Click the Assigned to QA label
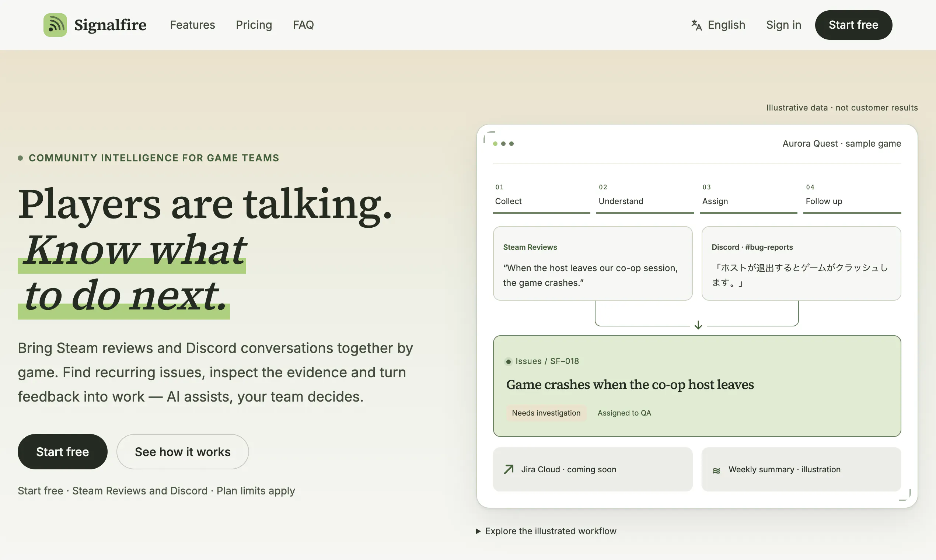Image resolution: width=936 pixels, height=560 pixels. click(624, 413)
